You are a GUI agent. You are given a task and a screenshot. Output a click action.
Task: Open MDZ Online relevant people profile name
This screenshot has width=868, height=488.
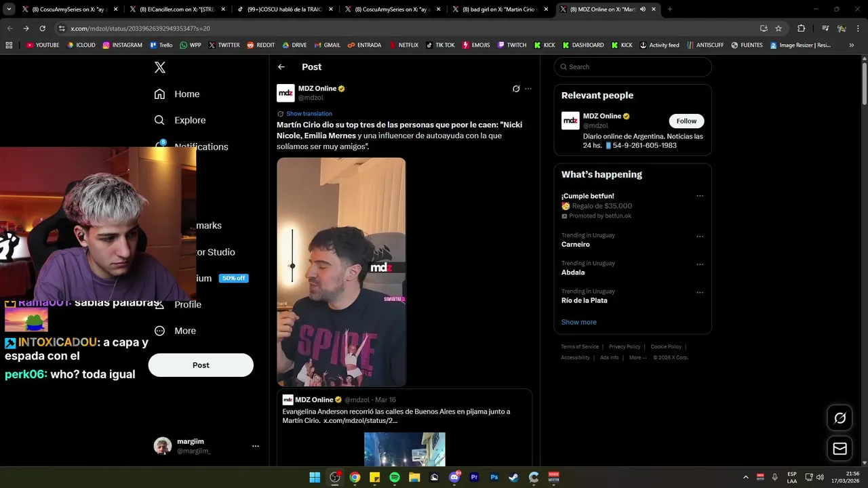pos(602,116)
